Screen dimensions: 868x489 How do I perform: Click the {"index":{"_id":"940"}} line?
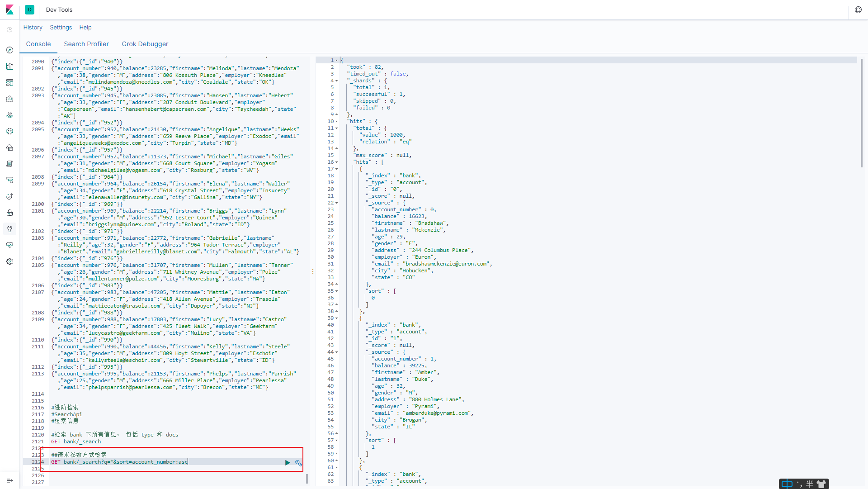[87, 62]
